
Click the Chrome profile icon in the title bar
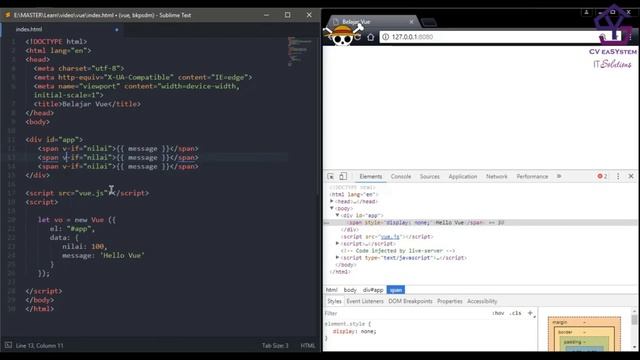coord(587,12)
